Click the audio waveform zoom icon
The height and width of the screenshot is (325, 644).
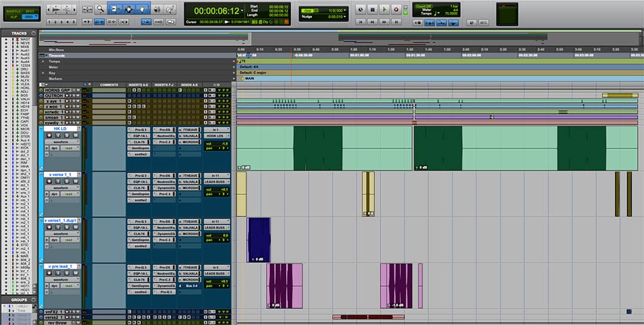[x=56, y=9]
